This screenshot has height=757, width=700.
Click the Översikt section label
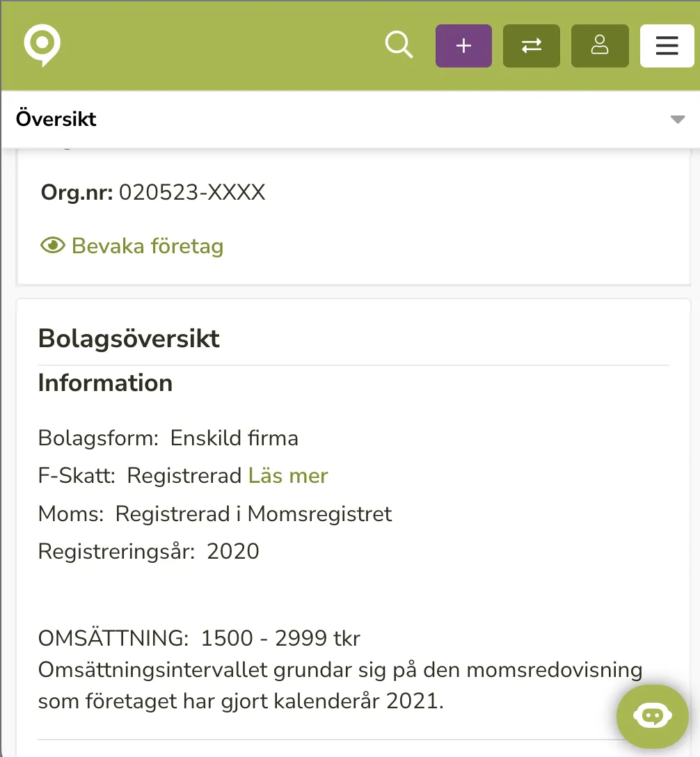click(x=56, y=119)
